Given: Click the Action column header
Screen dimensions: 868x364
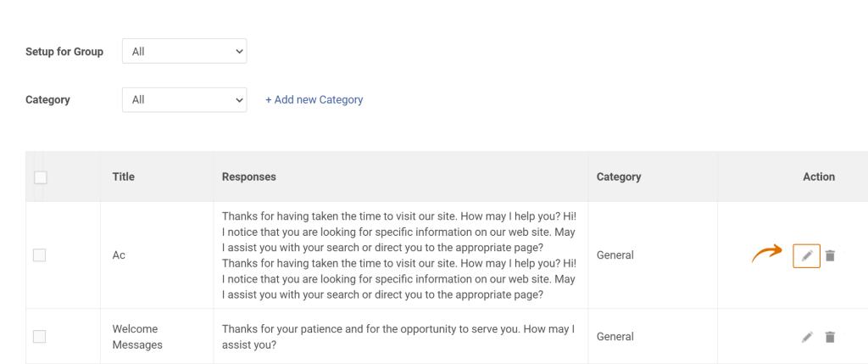Looking at the screenshot, I should (x=819, y=176).
